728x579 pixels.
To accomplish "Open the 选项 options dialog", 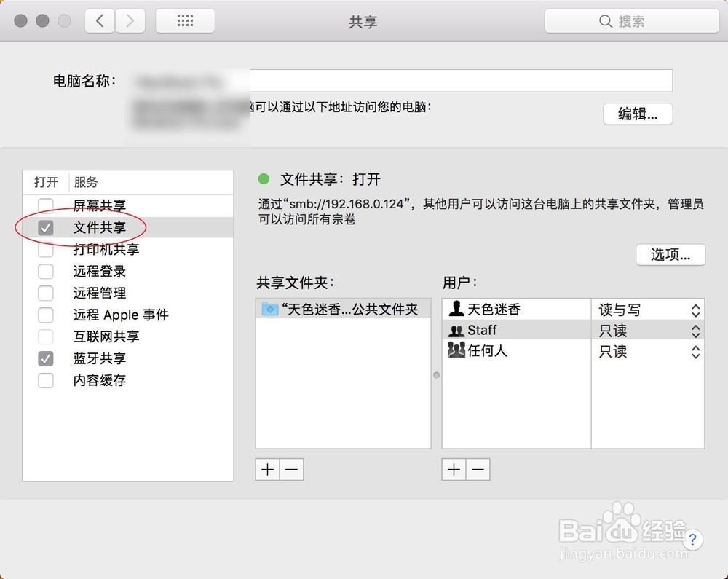I will [x=670, y=254].
